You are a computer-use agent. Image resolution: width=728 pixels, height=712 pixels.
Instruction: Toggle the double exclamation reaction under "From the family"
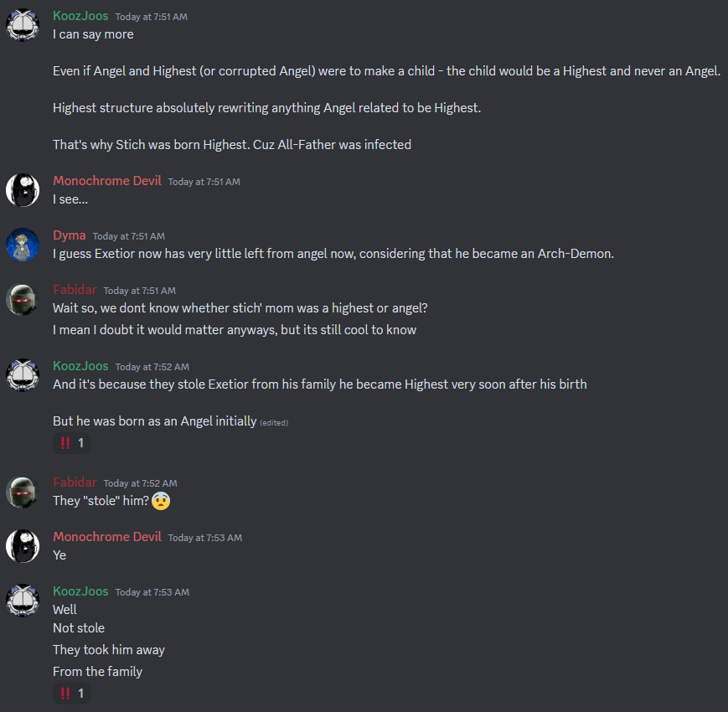point(72,694)
